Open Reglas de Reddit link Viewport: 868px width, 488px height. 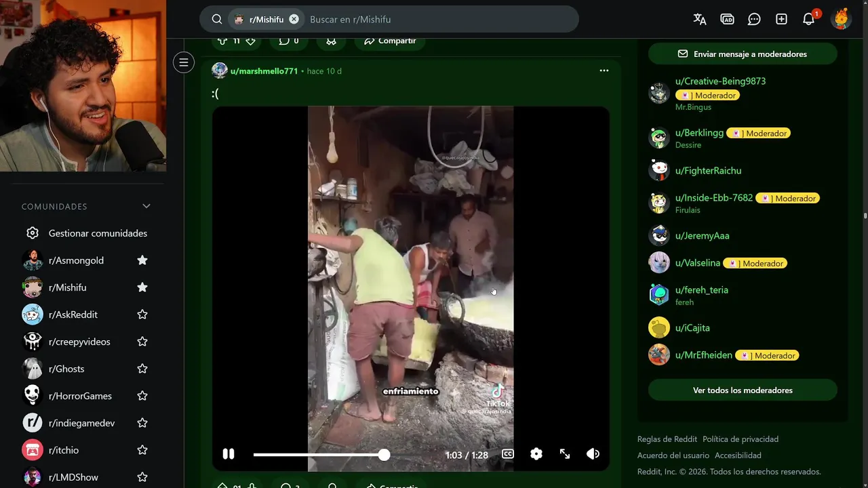tap(667, 439)
